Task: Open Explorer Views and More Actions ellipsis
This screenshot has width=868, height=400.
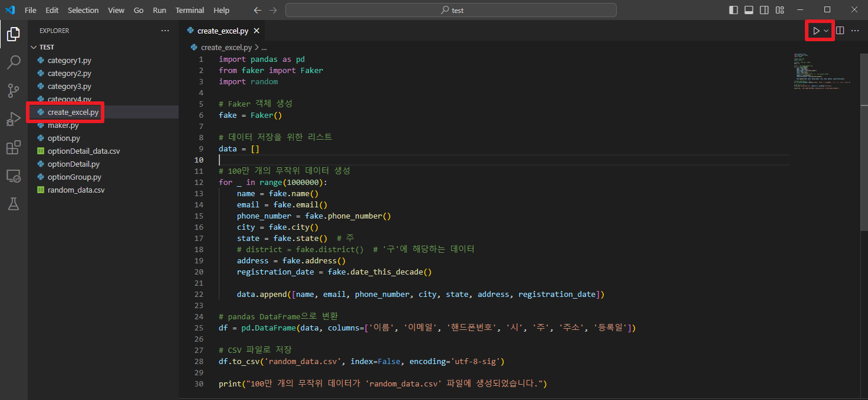Action: tap(165, 31)
